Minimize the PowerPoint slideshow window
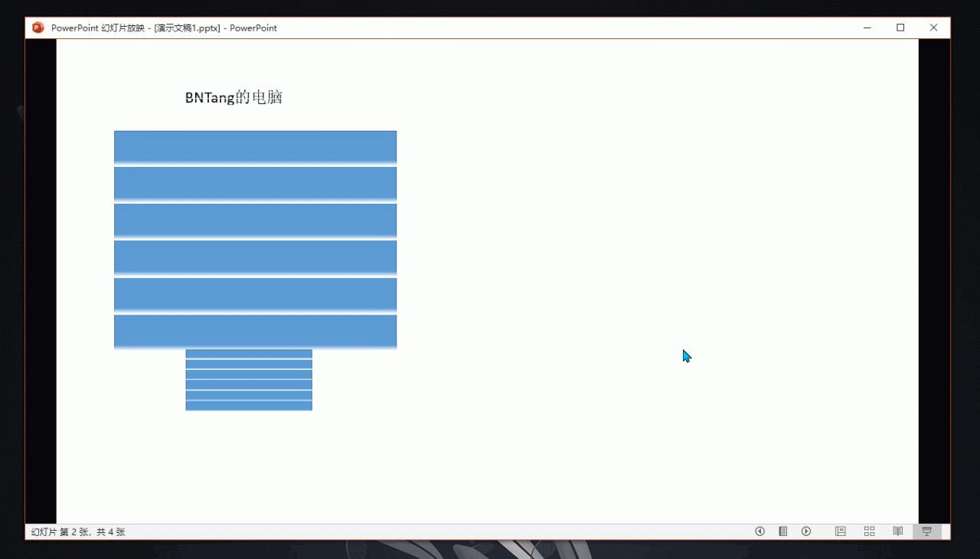Image resolution: width=980 pixels, height=559 pixels. [x=867, y=28]
